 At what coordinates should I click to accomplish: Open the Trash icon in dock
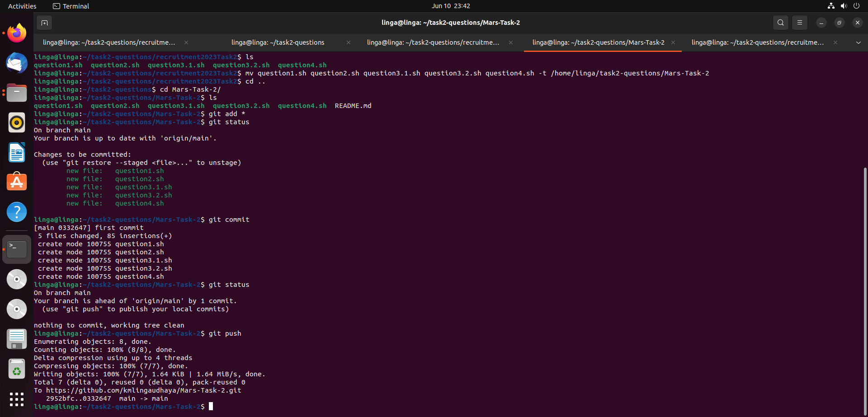click(17, 369)
